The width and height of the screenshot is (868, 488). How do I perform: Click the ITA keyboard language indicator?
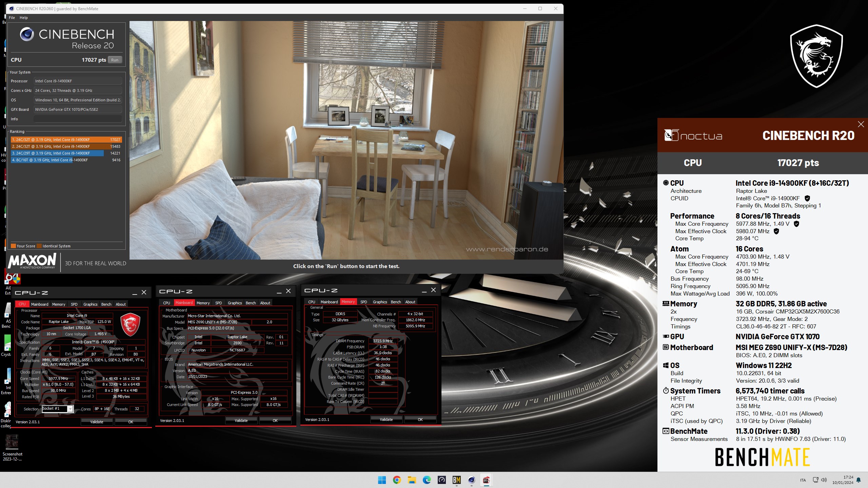[x=803, y=480]
